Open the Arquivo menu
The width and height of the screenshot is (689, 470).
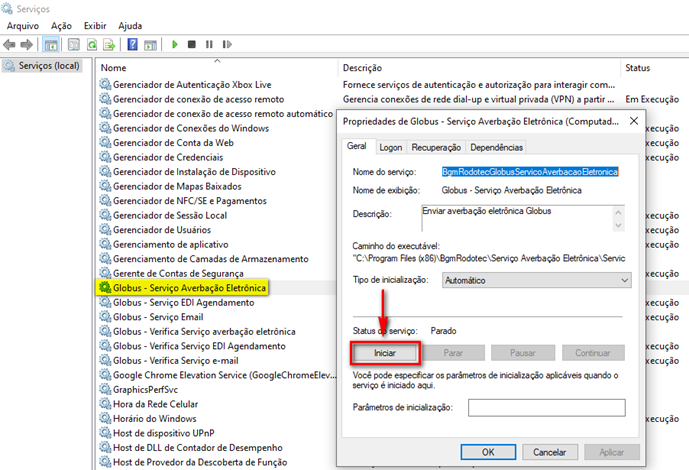point(23,26)
